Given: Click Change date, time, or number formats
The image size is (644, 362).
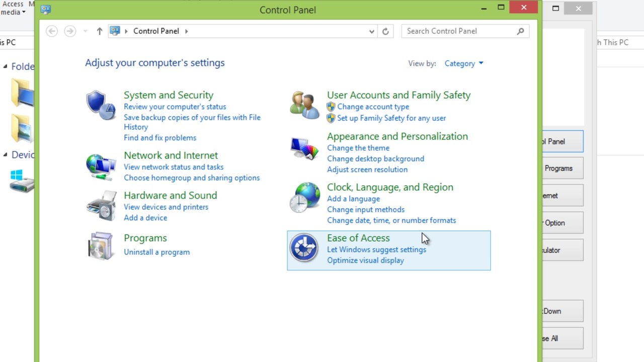Looking at the screenshot, I should 391,220.
